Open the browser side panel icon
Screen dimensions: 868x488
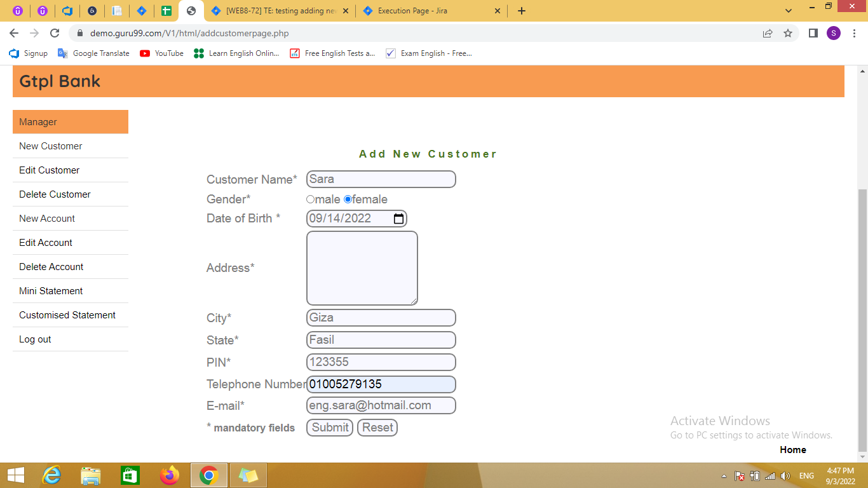(813, 33)
